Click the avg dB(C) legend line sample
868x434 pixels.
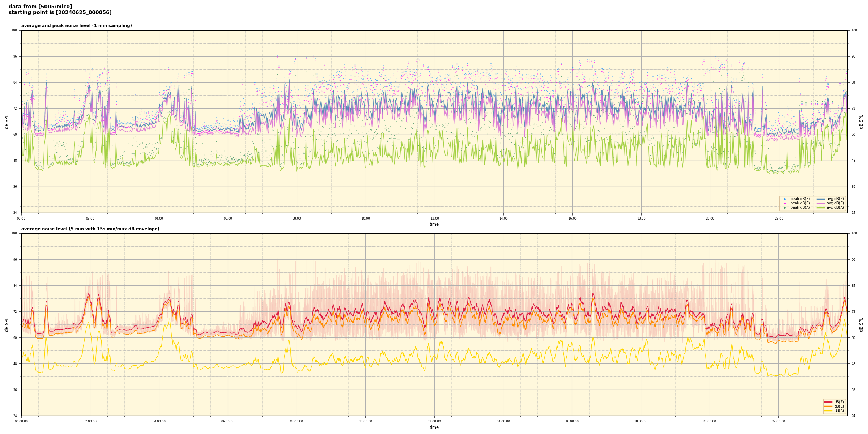point(820,203)
